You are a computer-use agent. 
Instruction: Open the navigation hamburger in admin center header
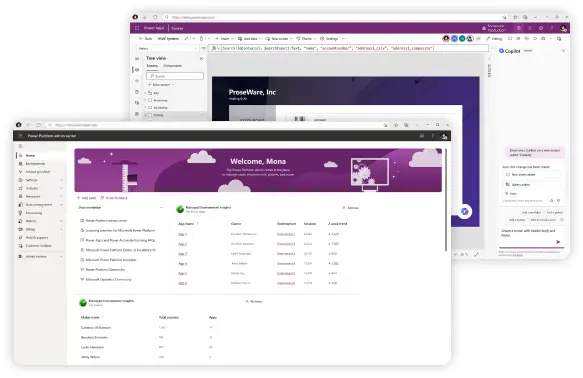pyautogui.click(x=20, y=136)
